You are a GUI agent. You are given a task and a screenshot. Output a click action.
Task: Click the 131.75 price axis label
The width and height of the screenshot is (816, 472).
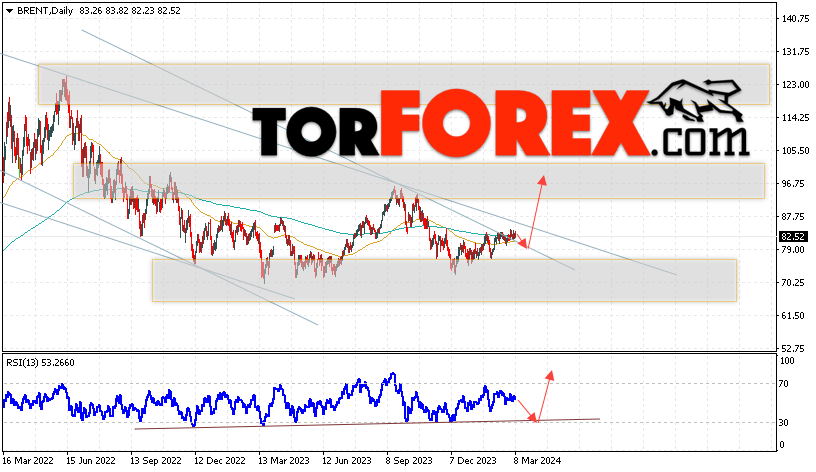pyautogui.click(x=796, y=52)
